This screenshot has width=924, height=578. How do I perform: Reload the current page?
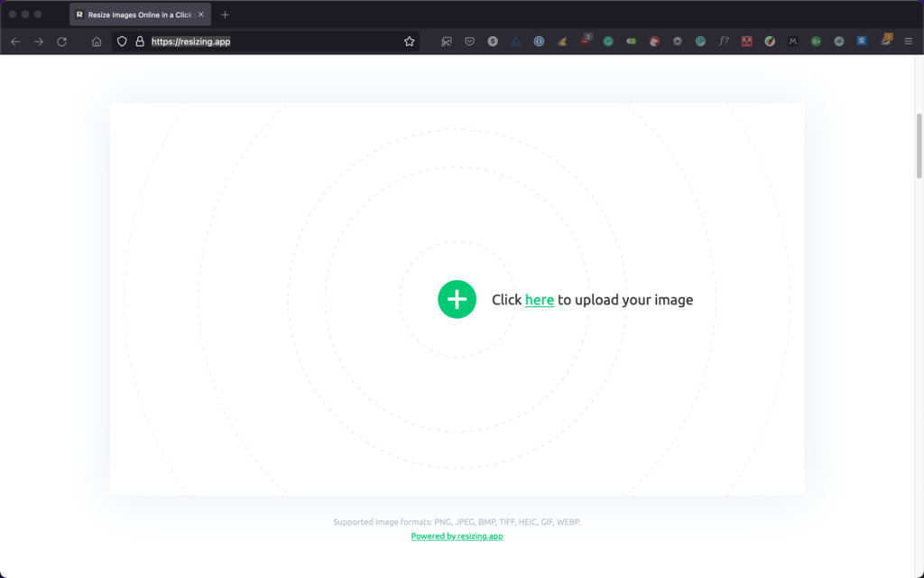62,42
